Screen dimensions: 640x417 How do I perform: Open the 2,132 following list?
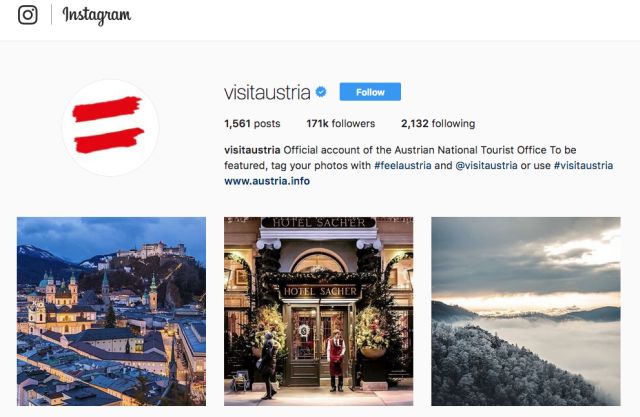[438, 124]
